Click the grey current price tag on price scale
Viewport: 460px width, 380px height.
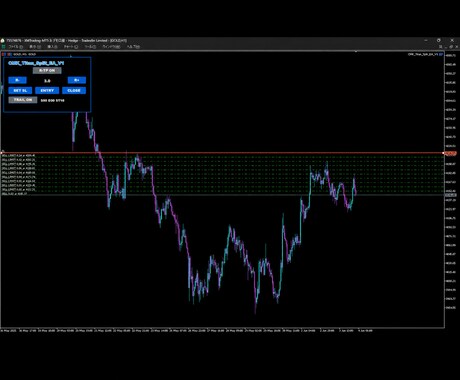tap(451, 195)
